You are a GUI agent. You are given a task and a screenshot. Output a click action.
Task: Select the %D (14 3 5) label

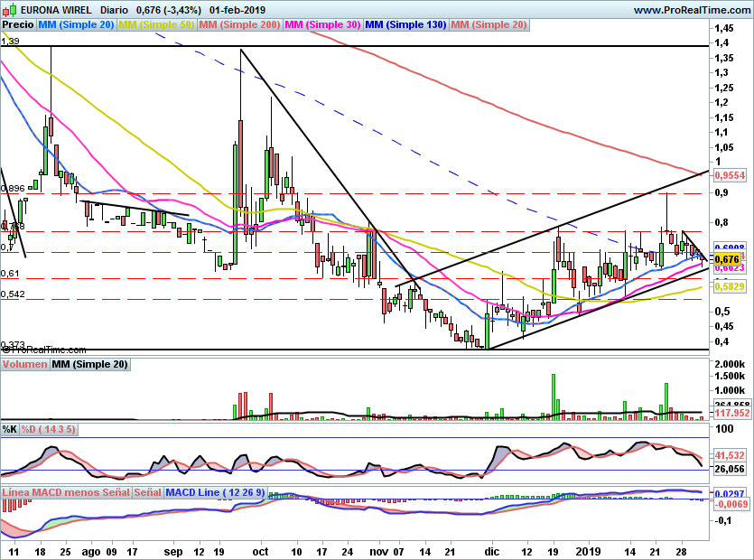tap(50, 429)
